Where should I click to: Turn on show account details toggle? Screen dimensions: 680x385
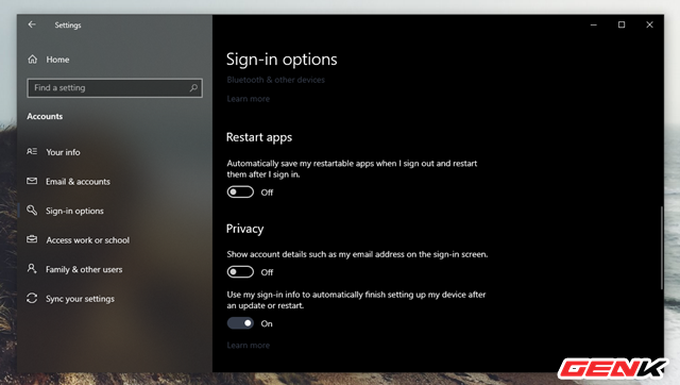[240, 272]
